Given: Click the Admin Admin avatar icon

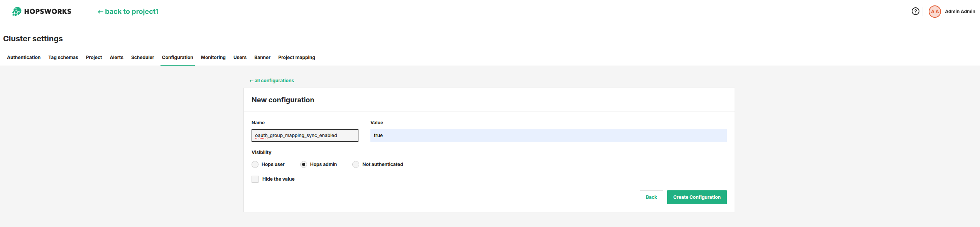Looking at the screenshot, I should [934, 12].
